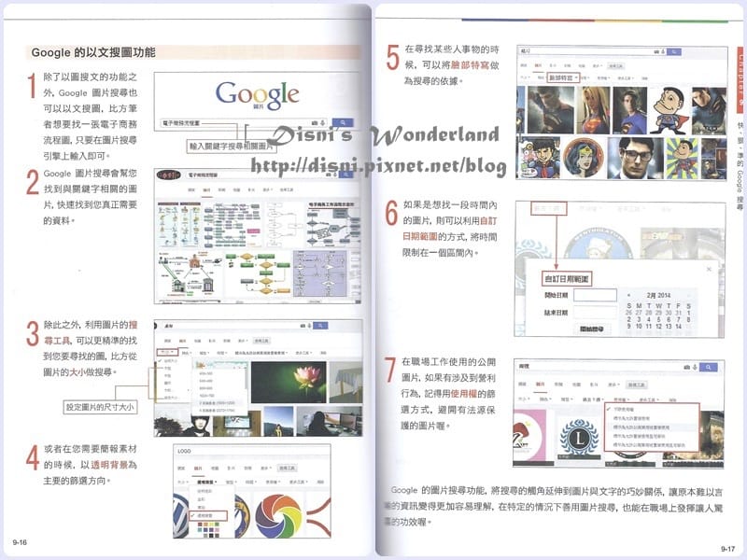Open thumbnail of person at computer monitors
This screenshot has height=560, width=747.
(329, 422)
